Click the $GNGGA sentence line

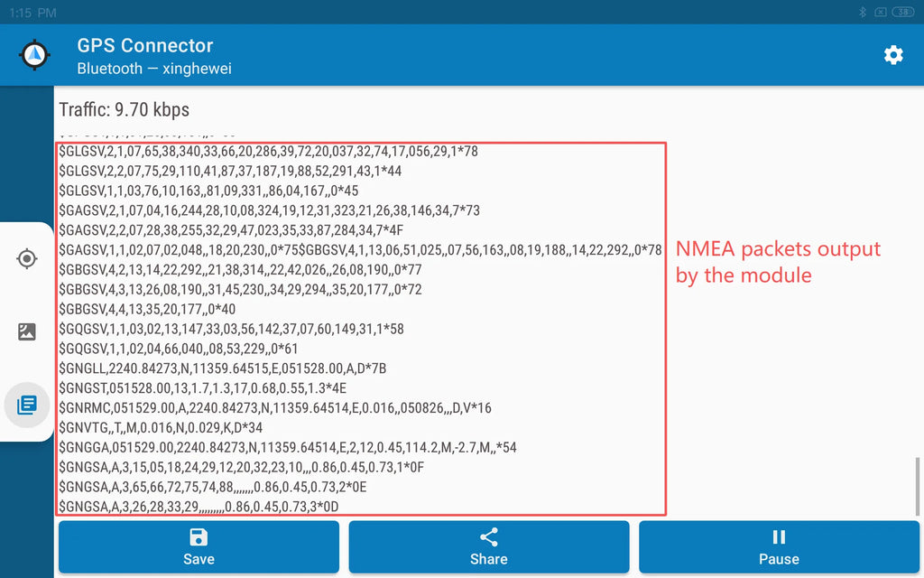pos(288,448)
